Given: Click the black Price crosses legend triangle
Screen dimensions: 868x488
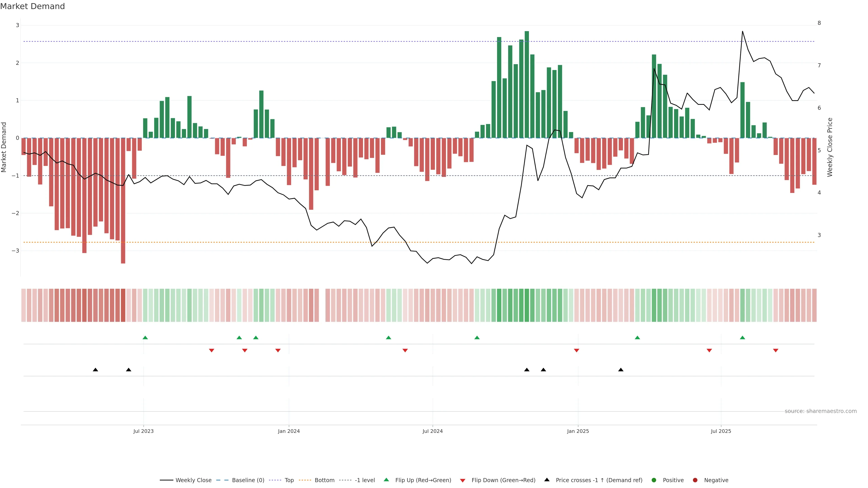Looking at the screenshot, I should click(x=547, y=480).
